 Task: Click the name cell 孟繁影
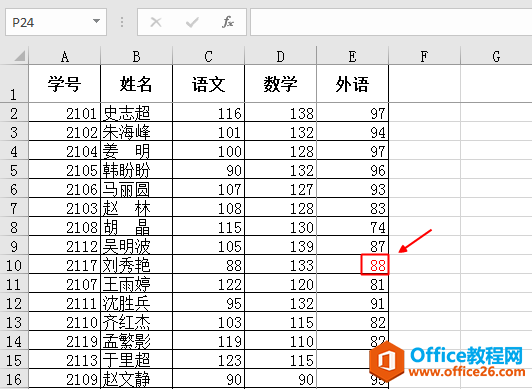click(136, 340)
